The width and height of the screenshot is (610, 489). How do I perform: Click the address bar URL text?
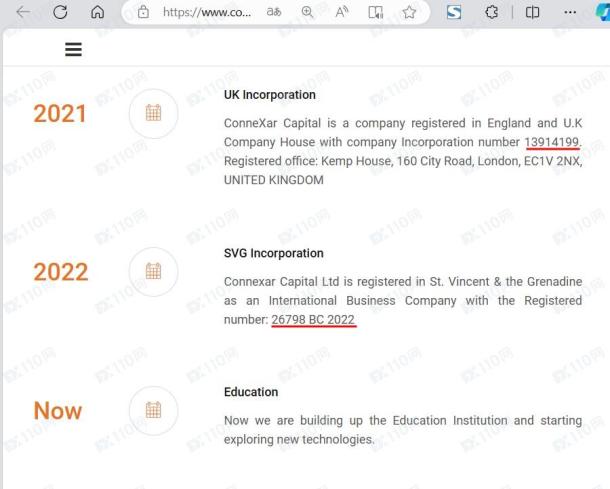pyautogui.click(x=207, y=12)
